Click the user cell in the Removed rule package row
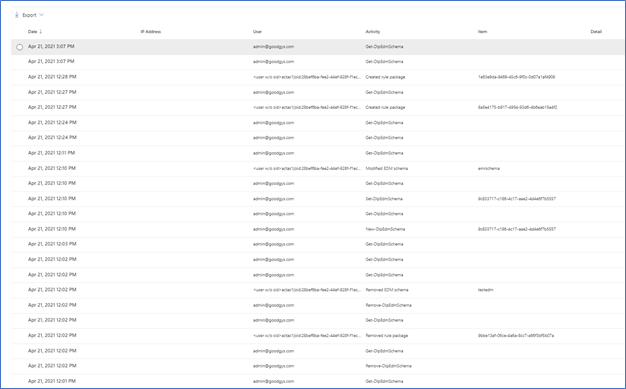 coord(307,335)
